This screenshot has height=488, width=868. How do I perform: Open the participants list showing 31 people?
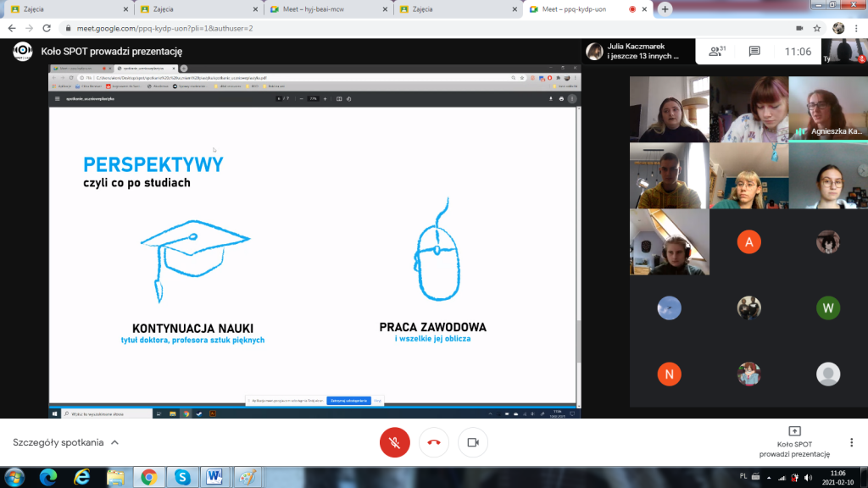(717, 52)
